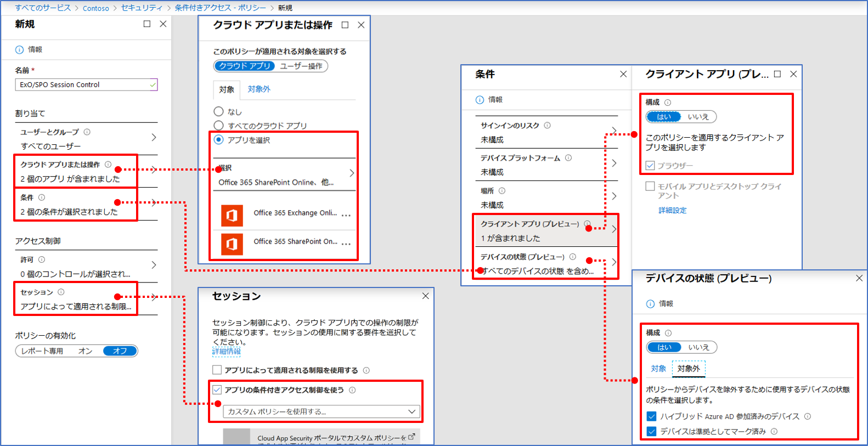Open カスタム ポリシーを使用する dropdown
868x446 pixels.
322,411
